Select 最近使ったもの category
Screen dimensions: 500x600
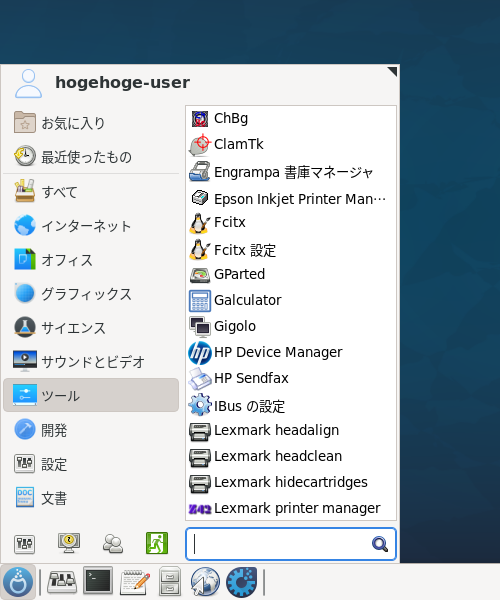tap(91, 157)
